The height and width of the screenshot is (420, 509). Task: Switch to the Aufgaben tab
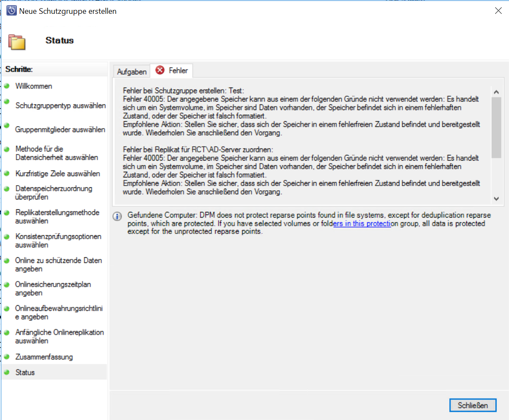132,71
